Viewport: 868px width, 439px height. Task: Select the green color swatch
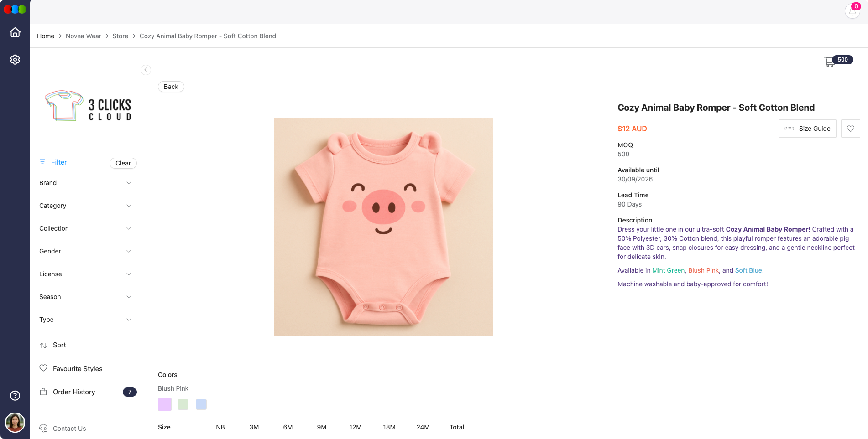(x=183, y=404)
